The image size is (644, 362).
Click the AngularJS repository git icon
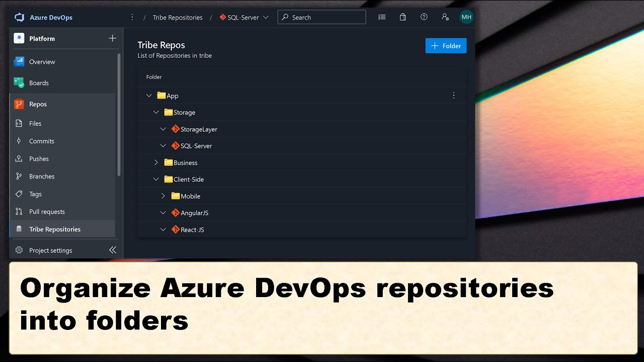[175, 213]
